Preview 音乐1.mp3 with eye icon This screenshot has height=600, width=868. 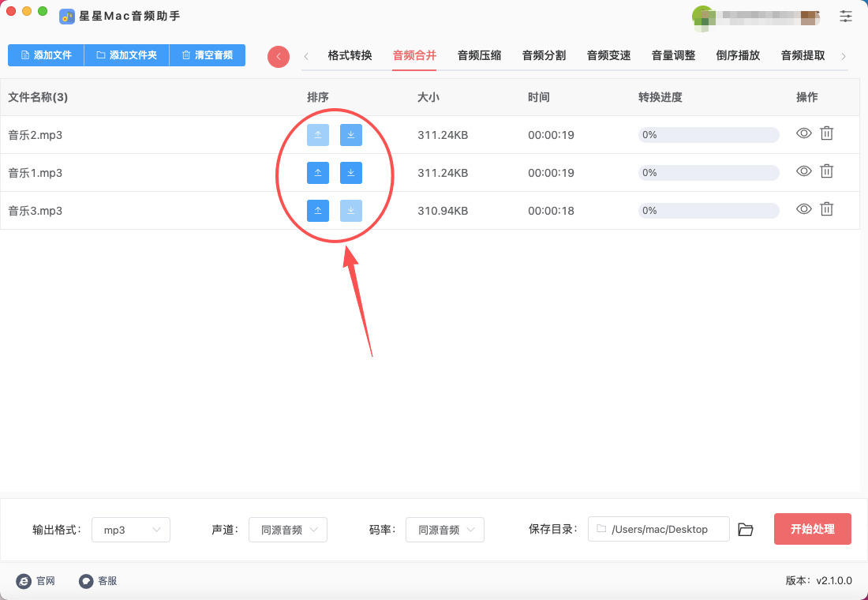[804, 171]
